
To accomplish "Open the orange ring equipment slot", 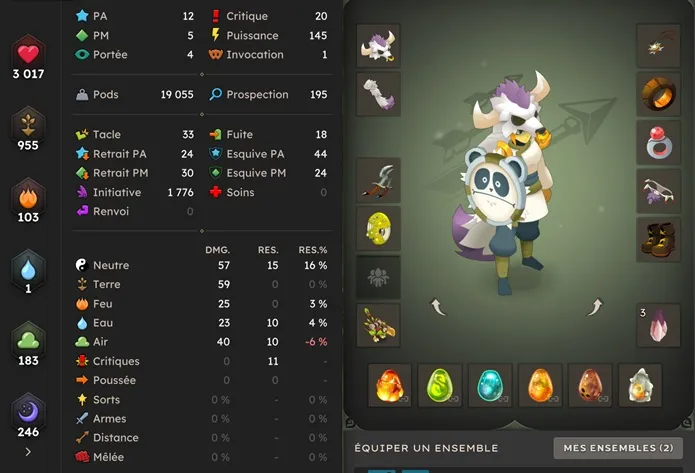I will 658,94.
